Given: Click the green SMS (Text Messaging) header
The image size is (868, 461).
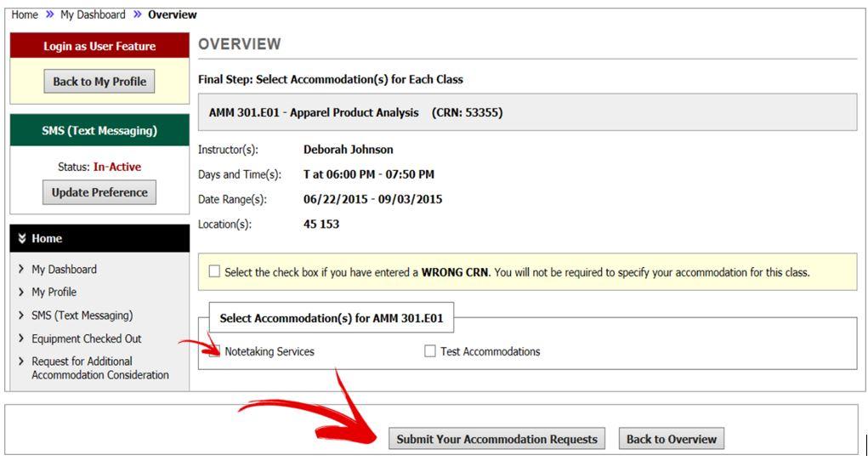Looking at the screenshot, I should click(99, 131).
